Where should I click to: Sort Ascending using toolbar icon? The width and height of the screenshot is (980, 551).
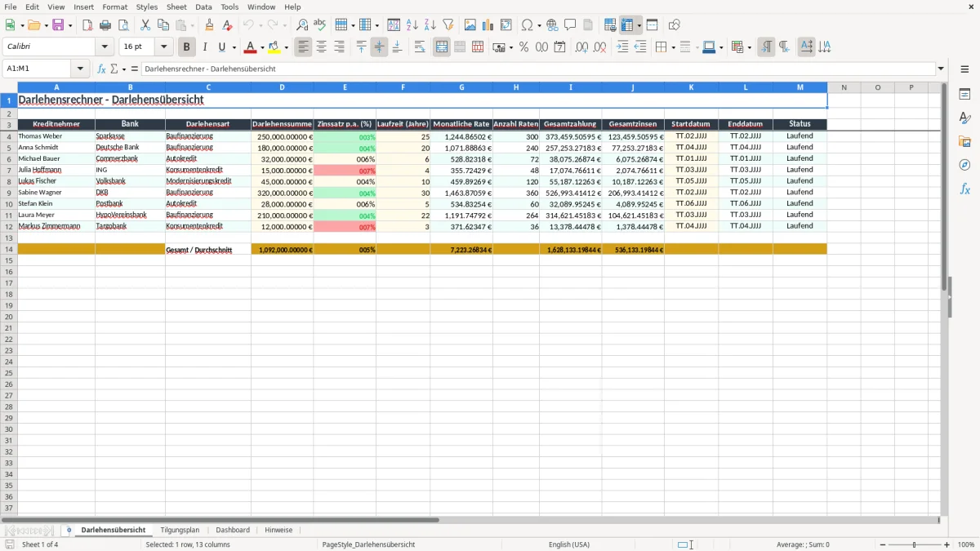[412, 25]
